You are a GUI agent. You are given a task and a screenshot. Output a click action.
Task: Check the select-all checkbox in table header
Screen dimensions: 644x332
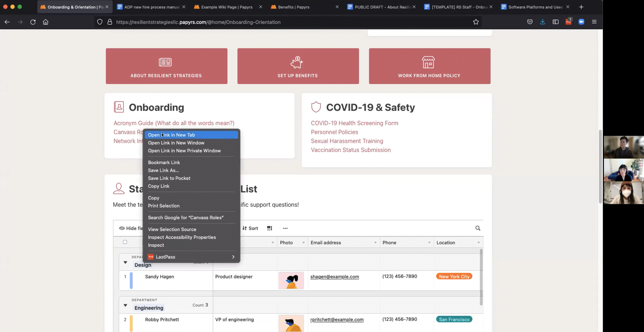(x=125, y=242)
